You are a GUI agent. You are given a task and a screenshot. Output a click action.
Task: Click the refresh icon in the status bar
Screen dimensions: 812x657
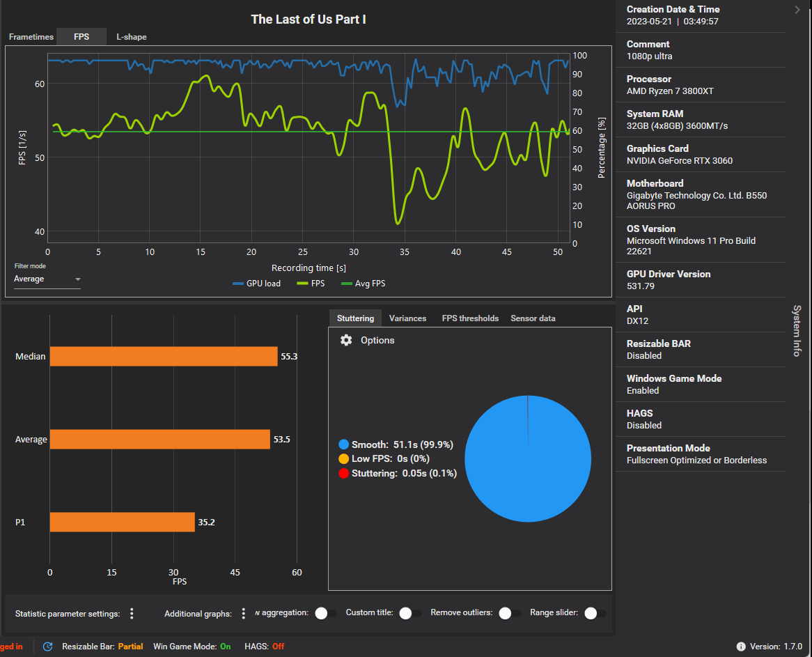[47, 646]
